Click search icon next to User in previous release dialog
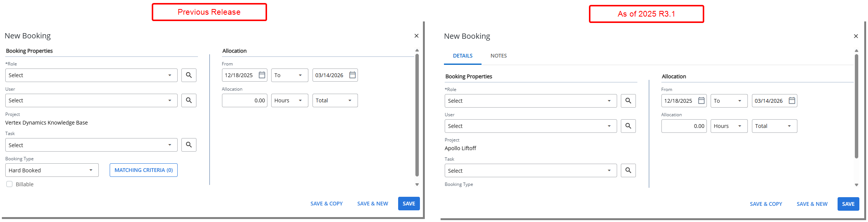 click(189, 100)
